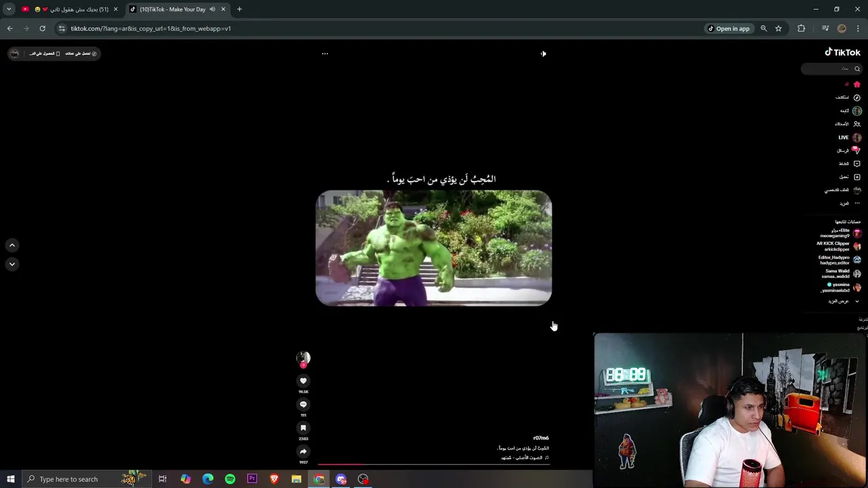Click the Open in app button
The image size is (868, 488).
pyautogui.click(x=729, y=28)
